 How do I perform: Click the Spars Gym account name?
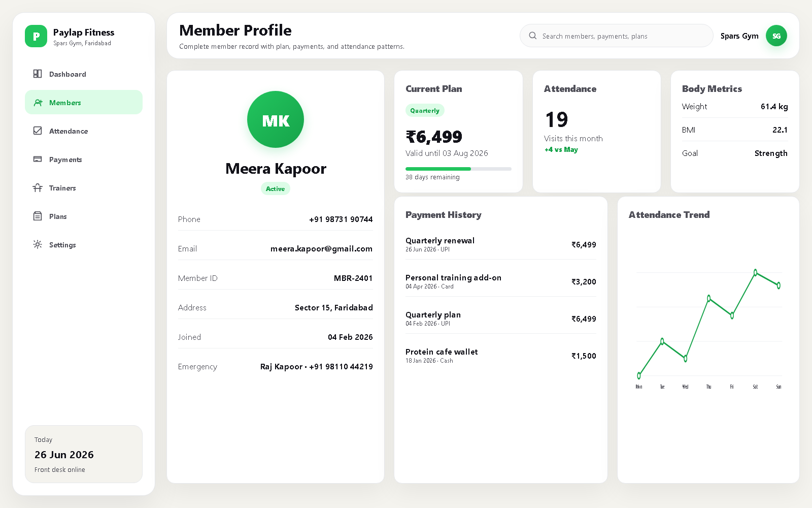point(739,36)
